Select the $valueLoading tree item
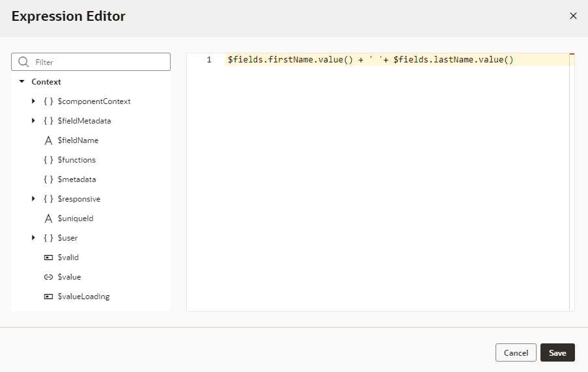The width and height of the screenshot is (588, 372). tap(83, 297)
